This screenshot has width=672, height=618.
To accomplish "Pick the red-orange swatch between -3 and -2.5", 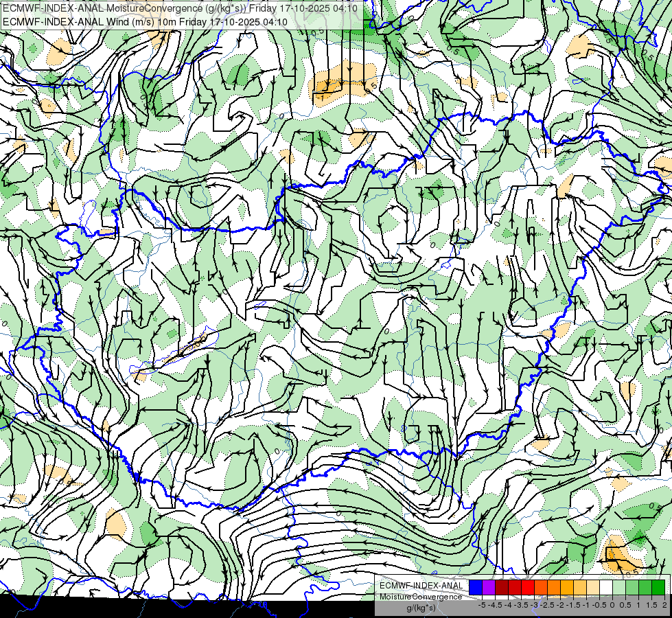I will 541,587.
